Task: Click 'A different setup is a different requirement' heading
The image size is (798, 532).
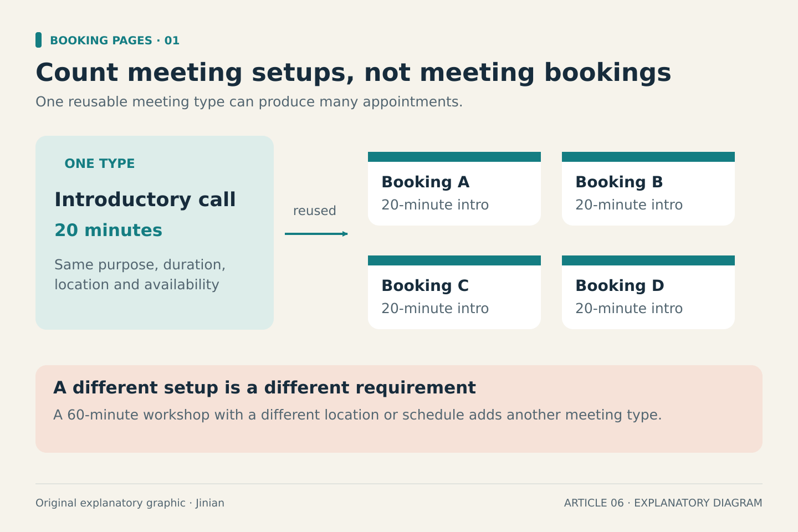Action: pyautogui.click(x=264, y=387)
